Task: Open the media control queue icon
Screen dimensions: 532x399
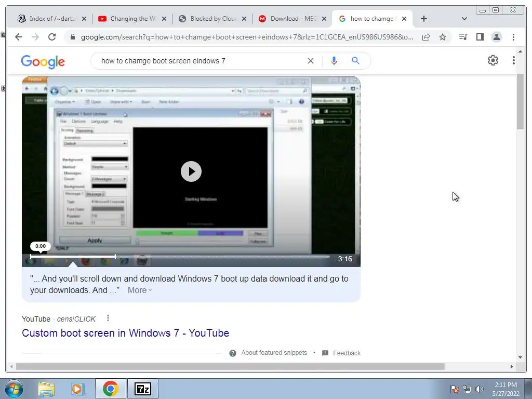Action: [463, 37]
